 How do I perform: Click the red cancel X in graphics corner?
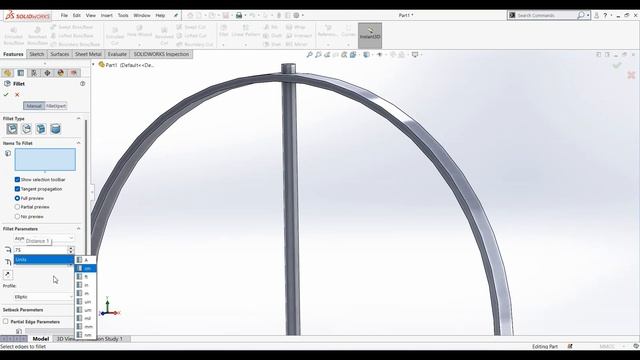tap(631, 75)
